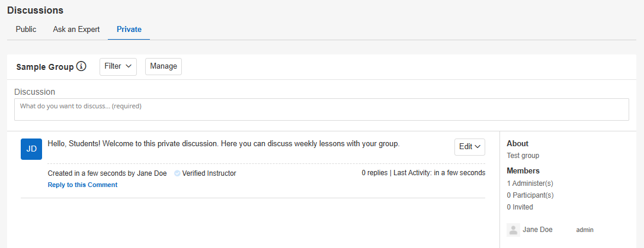This screenshot has height=248, width=644.
Task: Click the Verified Instructor checkmark icon
Action: (x=177, y=173)
